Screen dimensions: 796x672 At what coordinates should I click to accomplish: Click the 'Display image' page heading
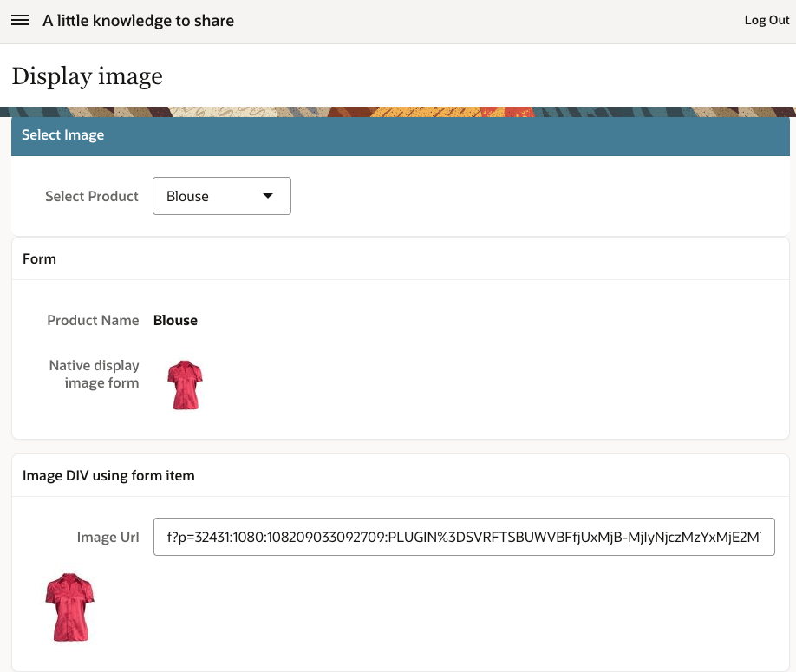(x=87, y=76)
